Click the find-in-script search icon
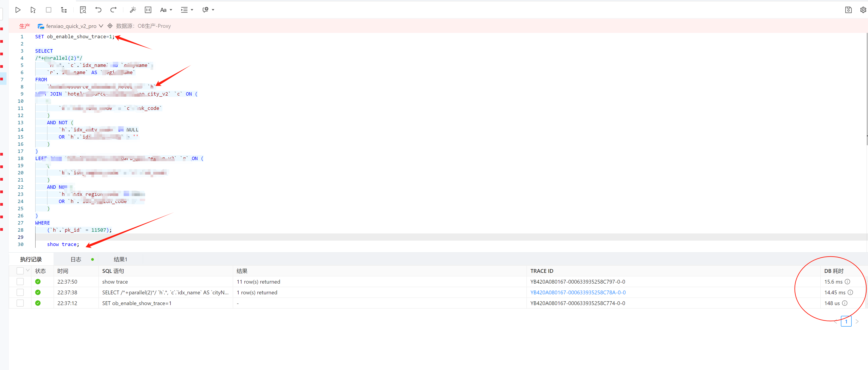Image resolution: width=868 pixels, height=370 pixels. (x=83, y=10)
